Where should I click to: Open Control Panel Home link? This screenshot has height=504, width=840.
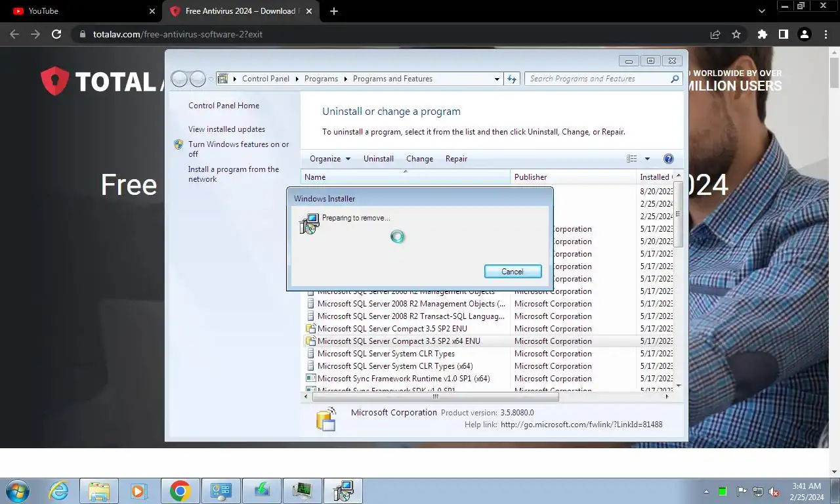pyautogui.click(x=224, y=106)
